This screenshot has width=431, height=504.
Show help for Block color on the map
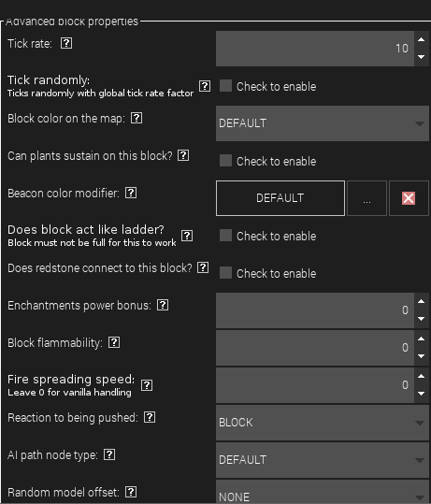[136, 118]
